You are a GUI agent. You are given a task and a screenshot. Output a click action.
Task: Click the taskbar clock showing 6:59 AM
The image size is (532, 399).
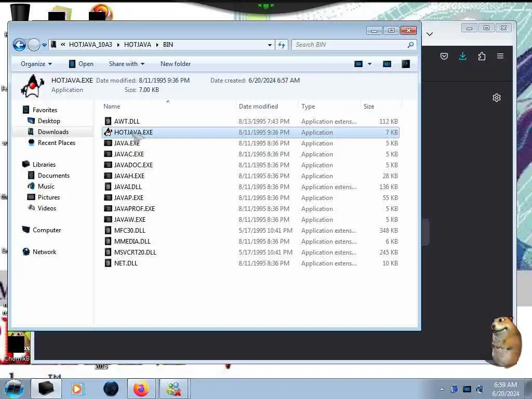(x=506, y=389)
